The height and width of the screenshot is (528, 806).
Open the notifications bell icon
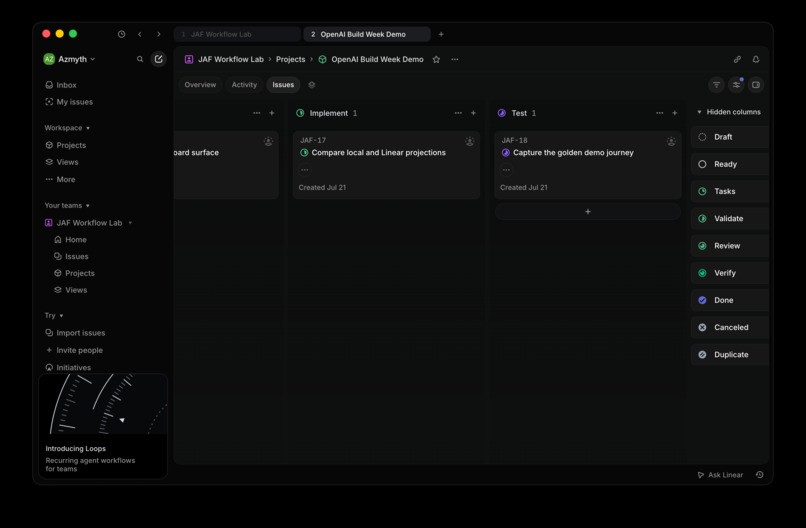click(x=756, y=59)
